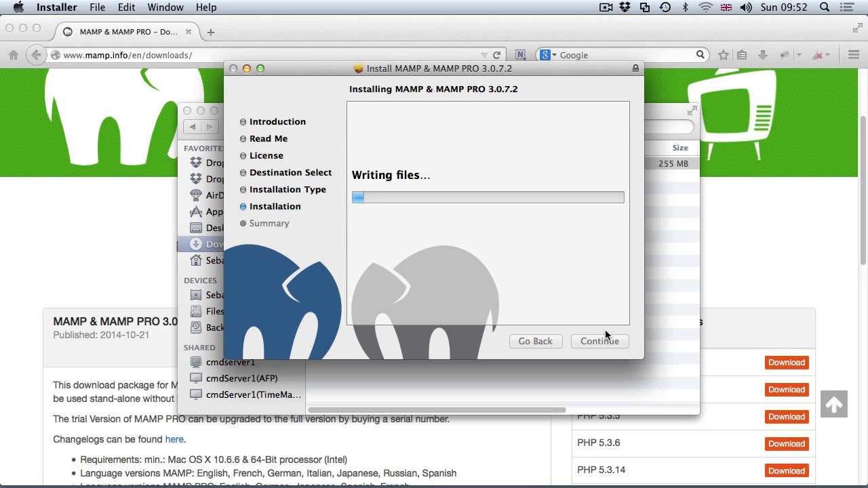The height and width of the screenshot is (488, 868).
Task: Open the URL history dropdown arrow
Action: click(x=484, y=55)
